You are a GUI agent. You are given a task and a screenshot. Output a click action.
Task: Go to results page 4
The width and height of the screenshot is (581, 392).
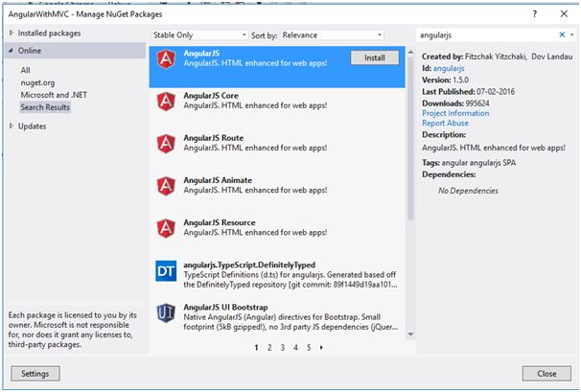click(x=295, y=348)
